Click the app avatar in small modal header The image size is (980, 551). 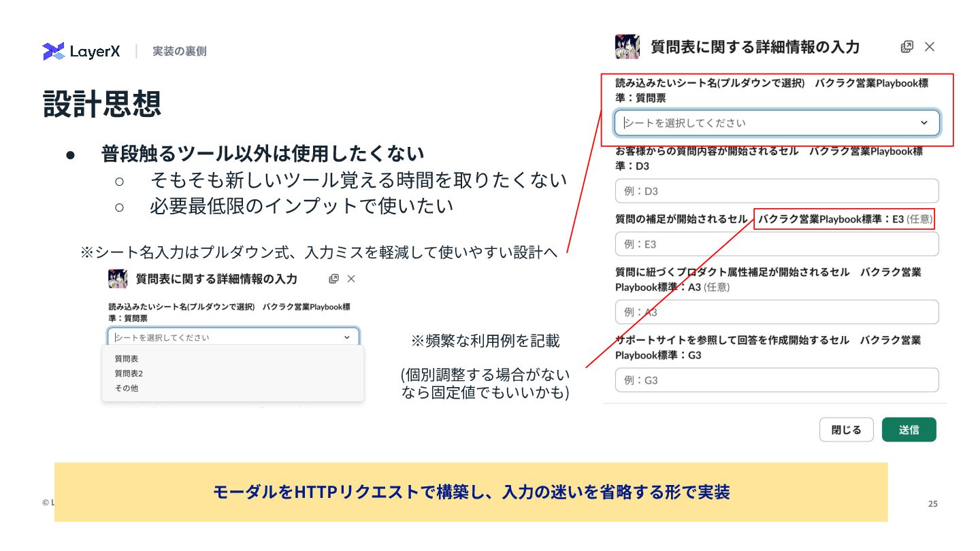point(118,279)
